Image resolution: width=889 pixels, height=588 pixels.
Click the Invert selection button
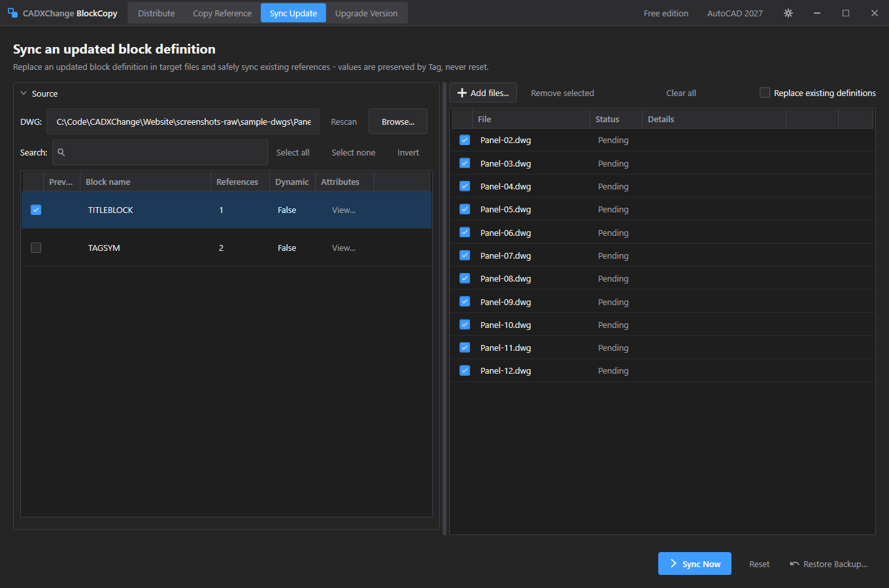pos(409,152)
